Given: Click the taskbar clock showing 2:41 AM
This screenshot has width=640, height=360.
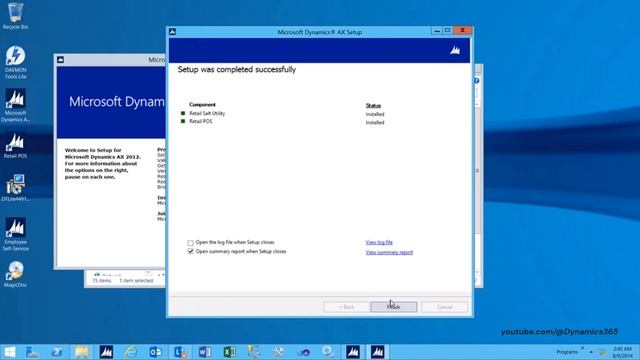Looking at the screenshot, I should pyautogui.click(x=622, y=352).
